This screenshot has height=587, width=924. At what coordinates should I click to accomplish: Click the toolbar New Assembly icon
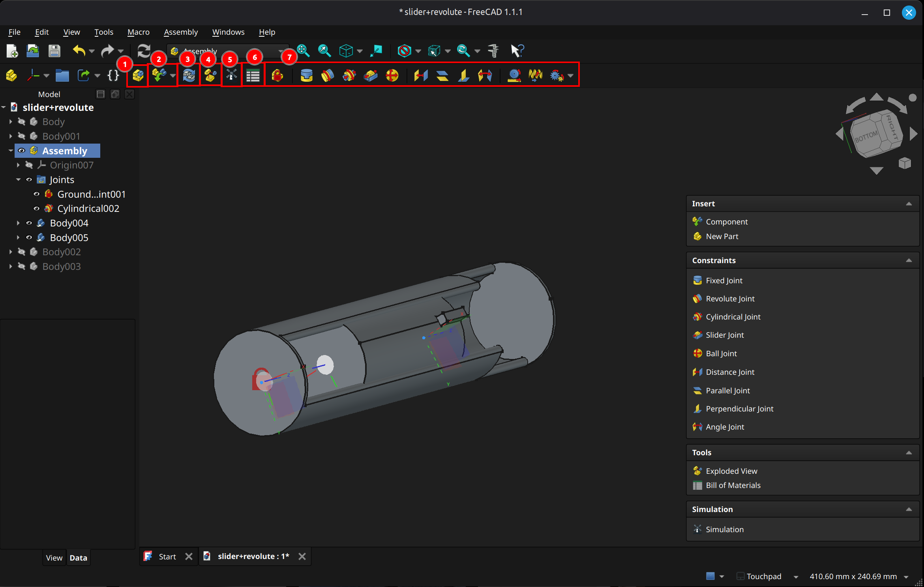pyautogui.click(x=138, y=75)
